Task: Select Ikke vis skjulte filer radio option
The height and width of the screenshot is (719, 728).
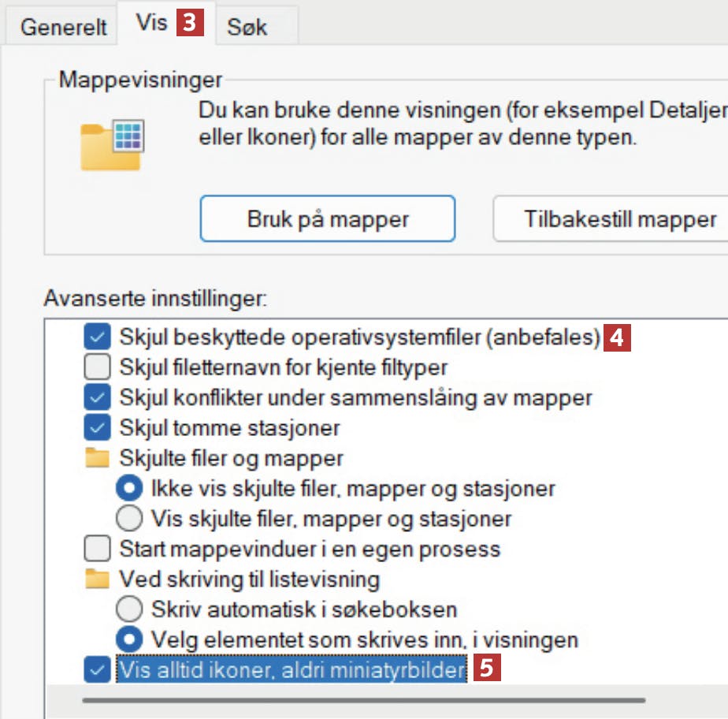Action: click(128, 488)
